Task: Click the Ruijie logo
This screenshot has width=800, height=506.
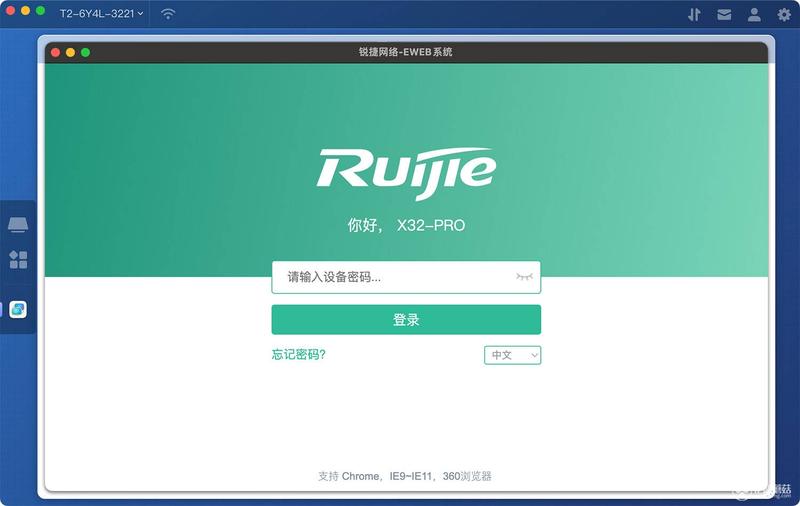Action: pos(406,173)
